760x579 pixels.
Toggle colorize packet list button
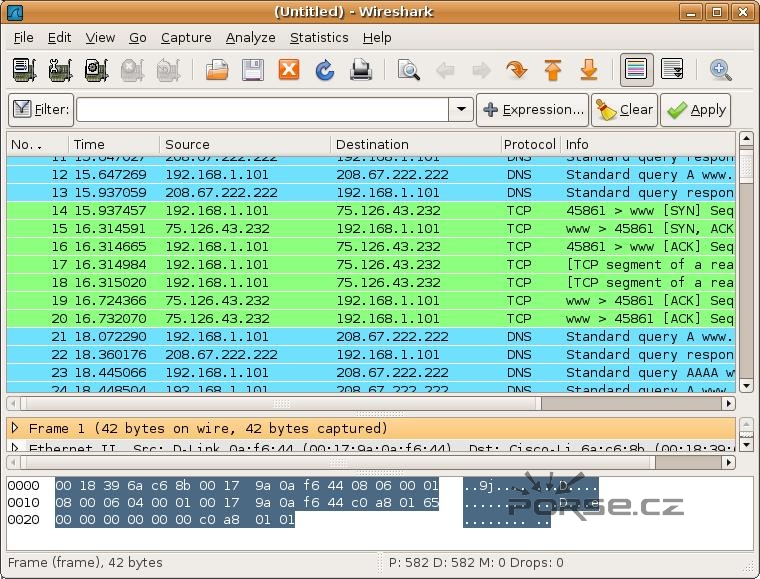(x=637, y=70)
